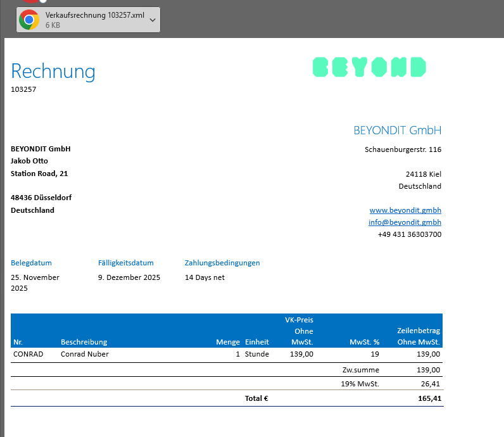Select the text 48436 Düsseldorf
The height and width of the screenshot is (437, 504).
41,198
